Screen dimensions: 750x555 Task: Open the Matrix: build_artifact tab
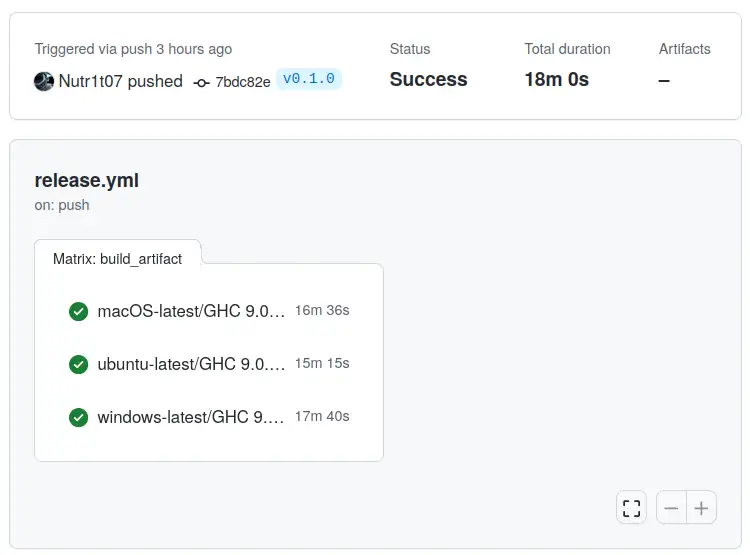117,258
